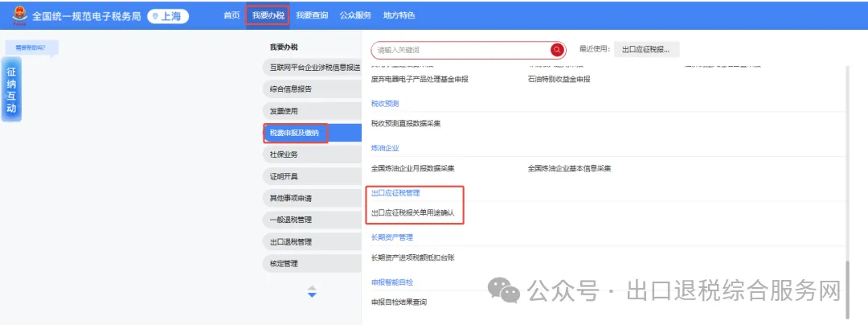Click the 税收预测 section heading
This screenshot has height=325, width=868.
pos(385,104)
